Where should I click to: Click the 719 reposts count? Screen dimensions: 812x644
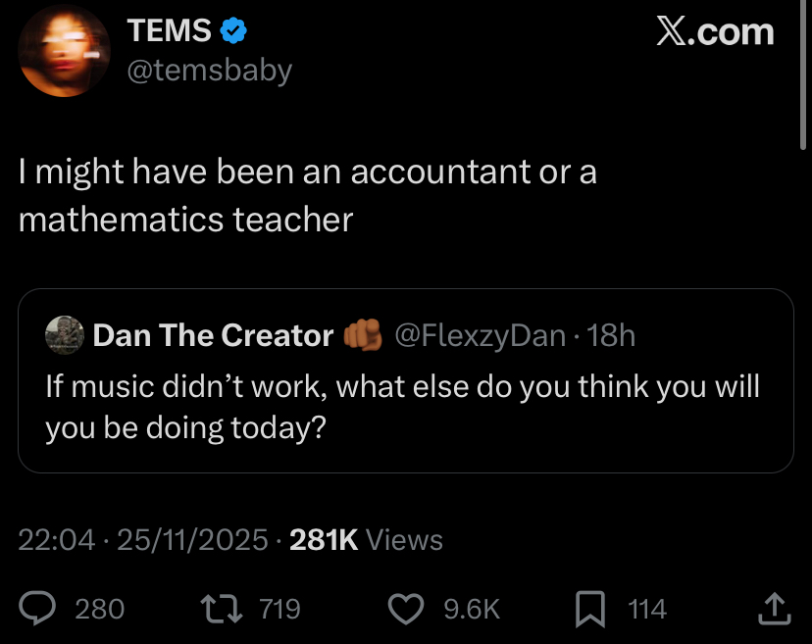279,609
